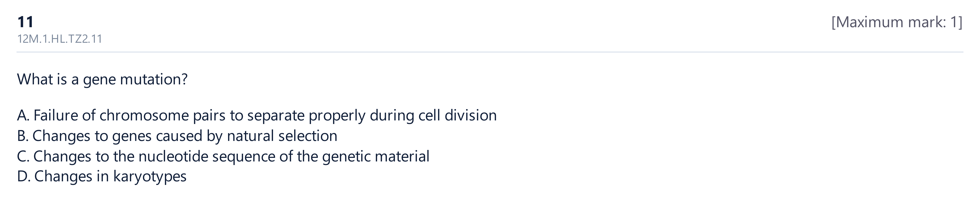
Task: Click the word 'mutation?' in the question
Action: click(x=154, y=79)
